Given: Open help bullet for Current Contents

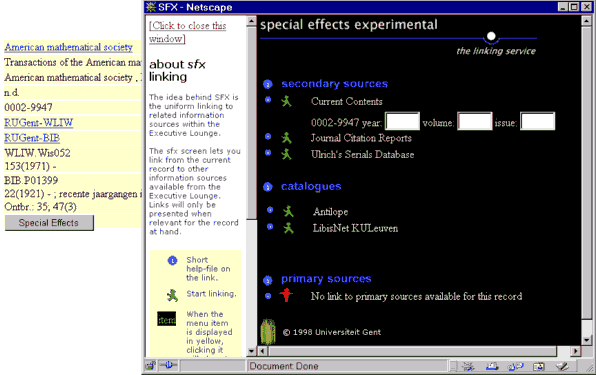Looking at the screenshot, I should pyautogui.click(x=268, y=100).
